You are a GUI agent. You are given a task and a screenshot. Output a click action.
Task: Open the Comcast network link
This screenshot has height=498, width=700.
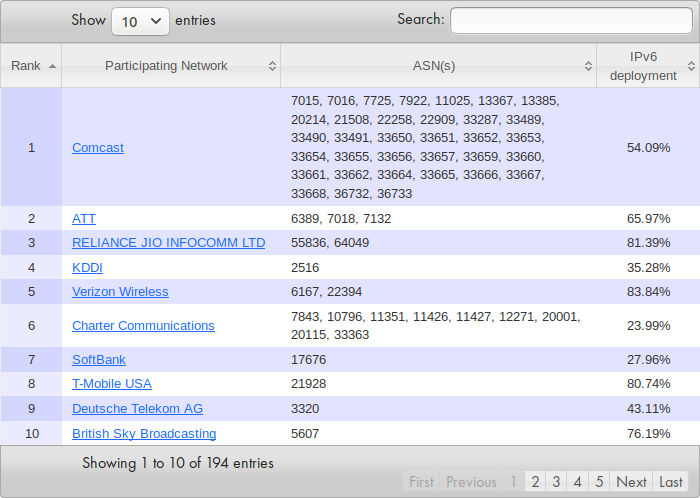point(98,148)
